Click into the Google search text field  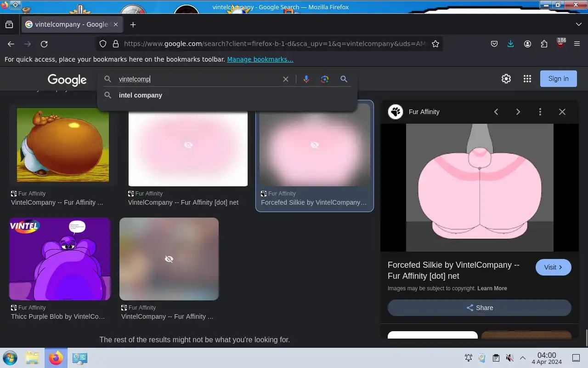coord(198,79)
